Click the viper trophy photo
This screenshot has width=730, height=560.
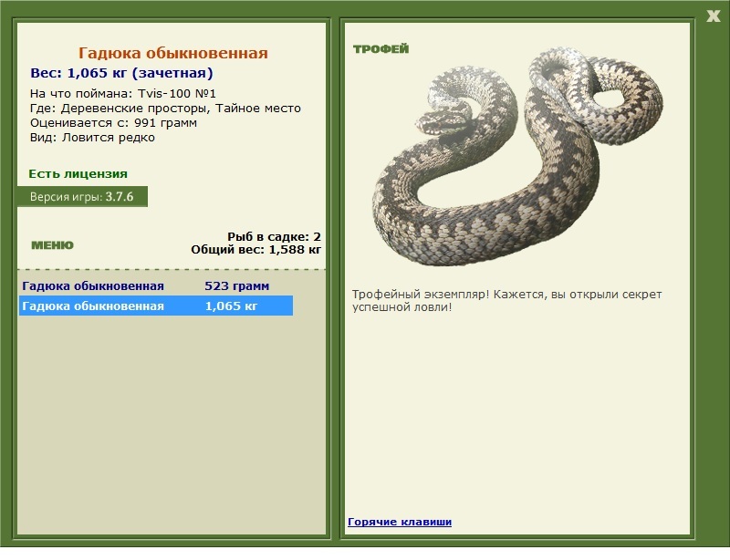(516, 156)
